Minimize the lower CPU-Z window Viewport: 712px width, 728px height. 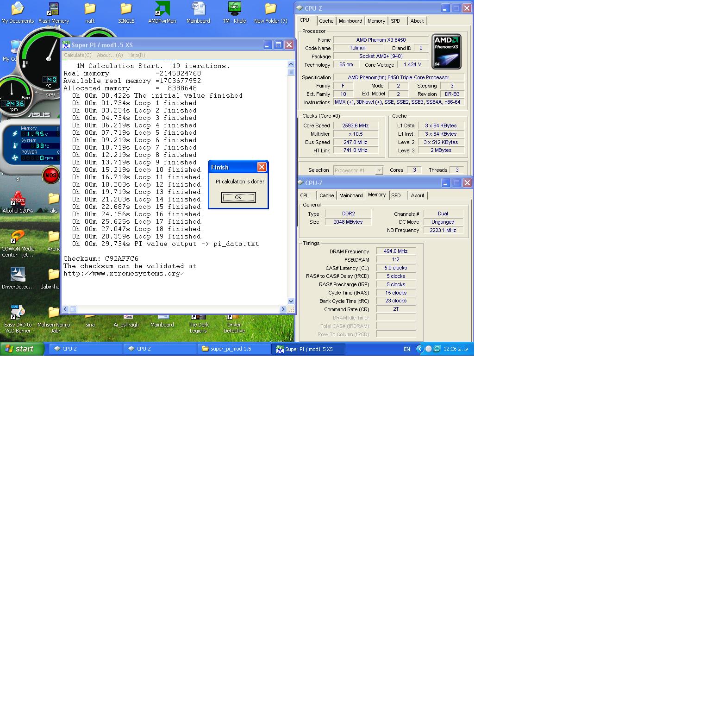pos(445,183)
